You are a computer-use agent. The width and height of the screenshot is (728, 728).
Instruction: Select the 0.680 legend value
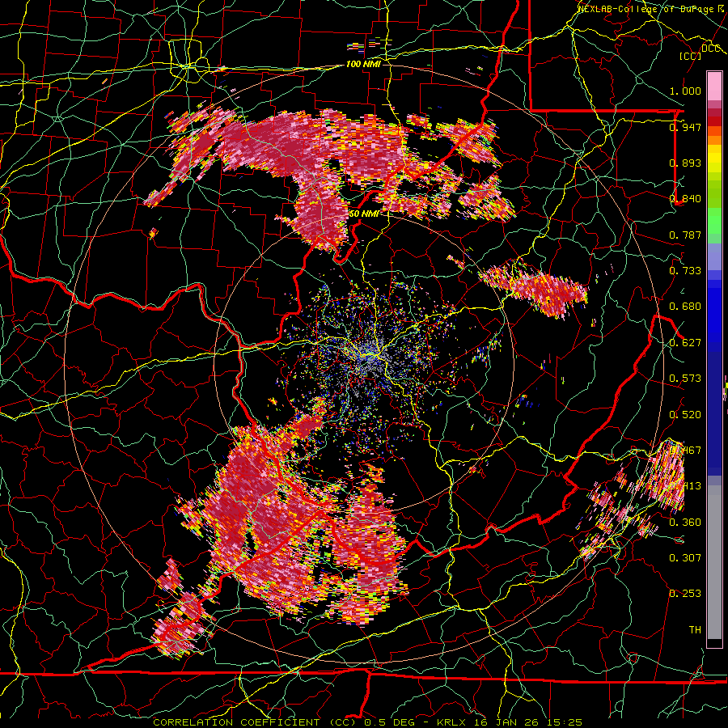click(x=685, y=307)
